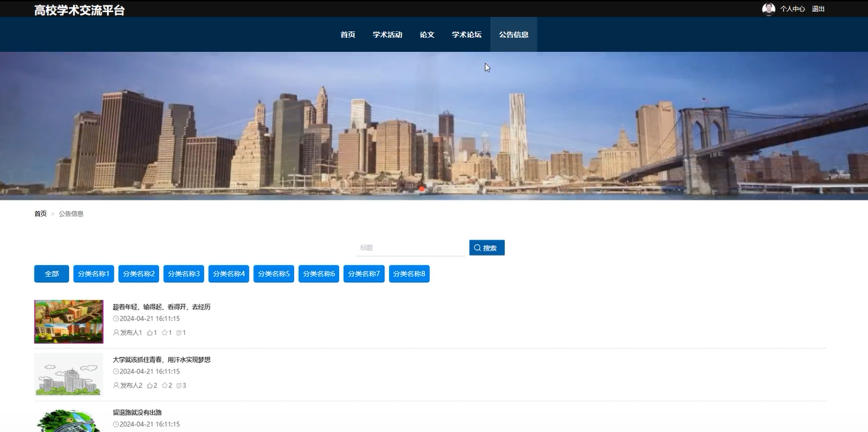Click the magnifier icon on 搜索 button
868x432 pixels.
pyautogui.click(x=477, y=248)
